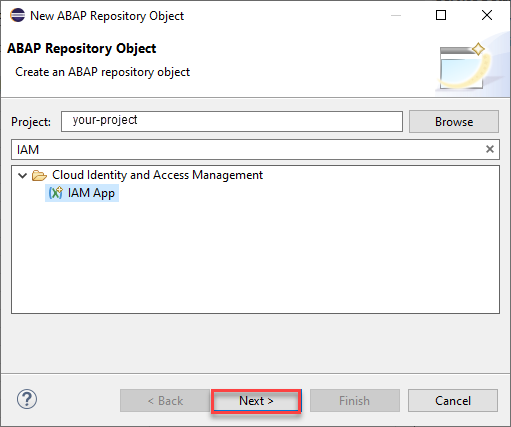Focus the IAM type filter field
The image size is (511, 427).
[248, 149]
